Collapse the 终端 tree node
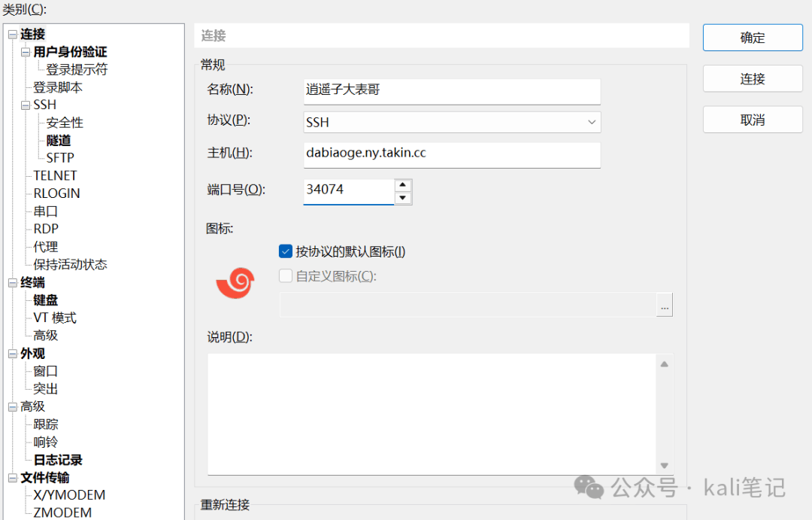 coord(13,283)
